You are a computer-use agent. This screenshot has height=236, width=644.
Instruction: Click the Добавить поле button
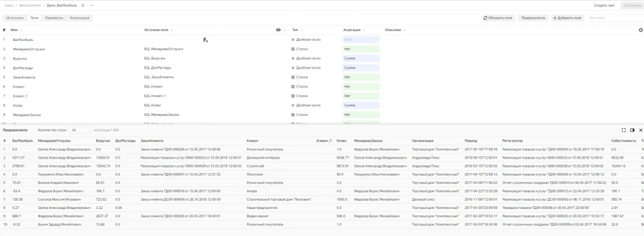click(x=567, y=18)
